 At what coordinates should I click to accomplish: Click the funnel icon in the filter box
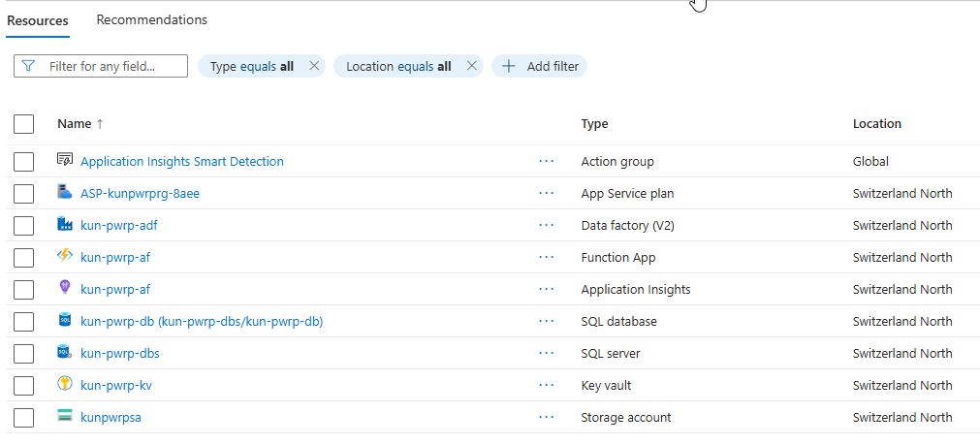[x=28, y=66]
